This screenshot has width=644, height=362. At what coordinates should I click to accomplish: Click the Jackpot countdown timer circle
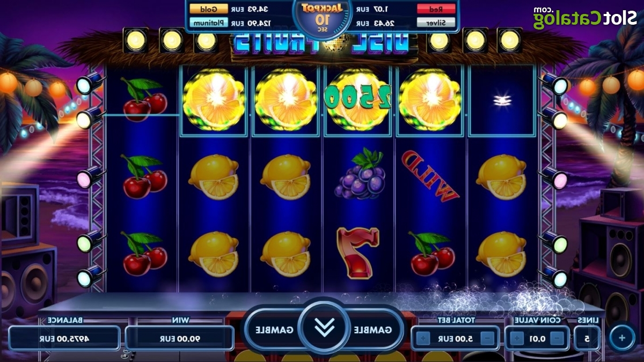point(322,17)
